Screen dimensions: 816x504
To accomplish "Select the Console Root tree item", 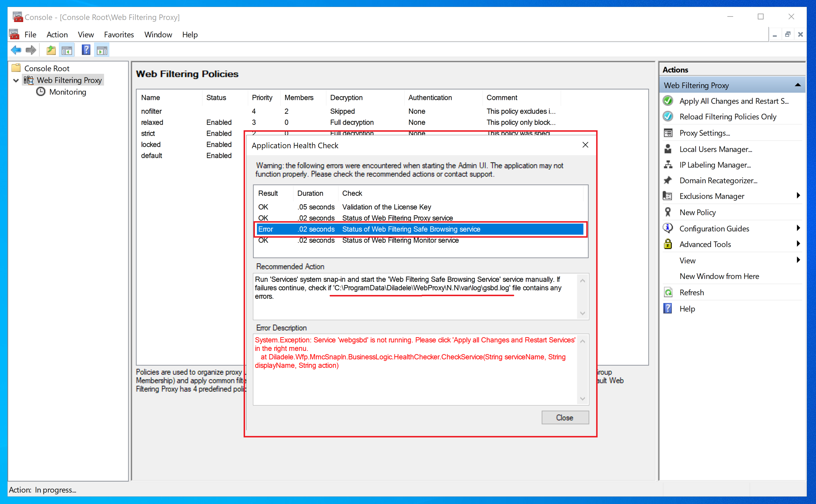I will 47,68.
